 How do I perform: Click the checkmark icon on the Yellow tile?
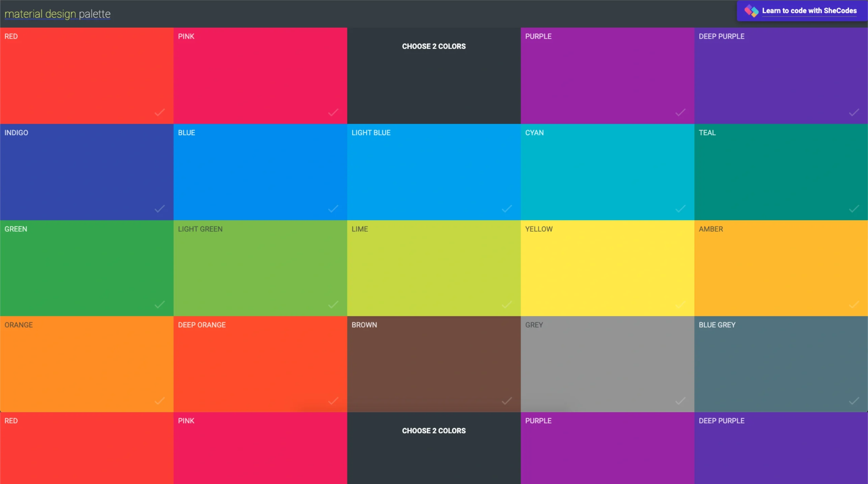[x=680, y=305]
